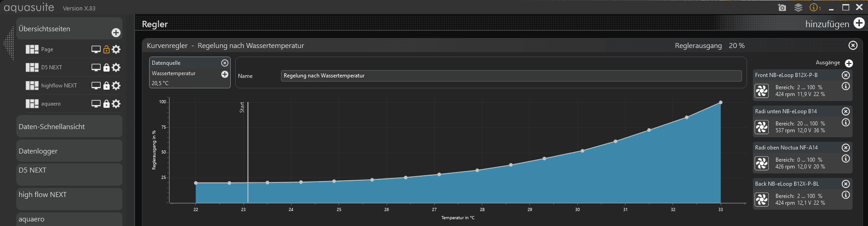This screenshot has width=868, height=226.
Task: Click the 537 rpm reading of Radi unten
Action: tap(785, 130)
